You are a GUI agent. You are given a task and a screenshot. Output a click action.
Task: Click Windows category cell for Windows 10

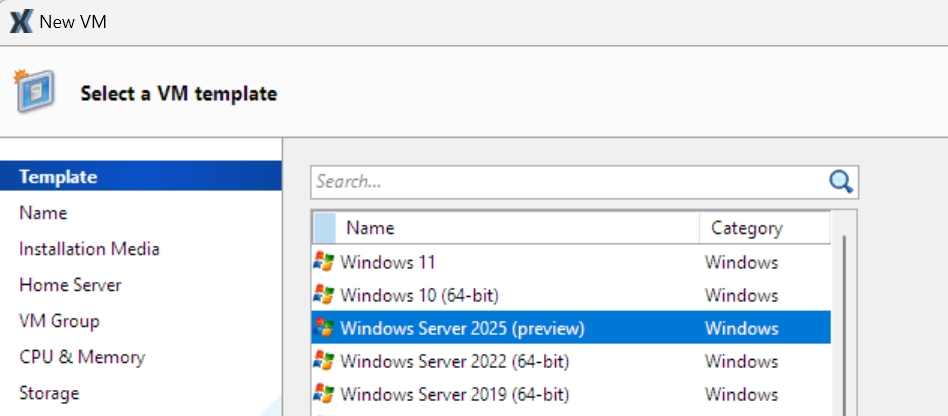741,295
